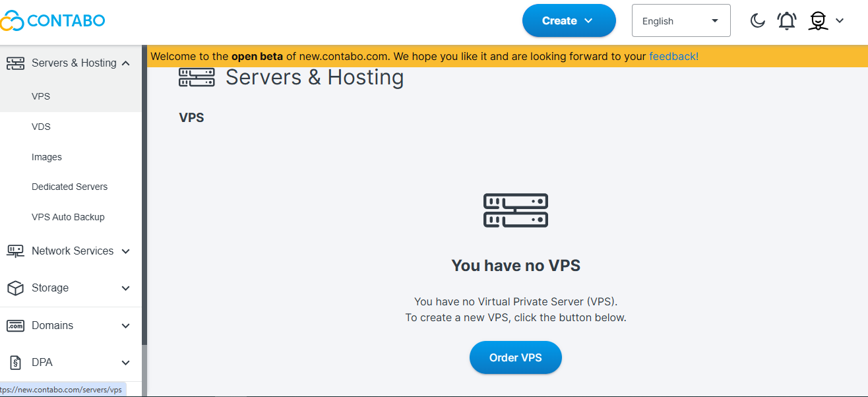
Task: Open the user account avatar menu
Action: 819,21
